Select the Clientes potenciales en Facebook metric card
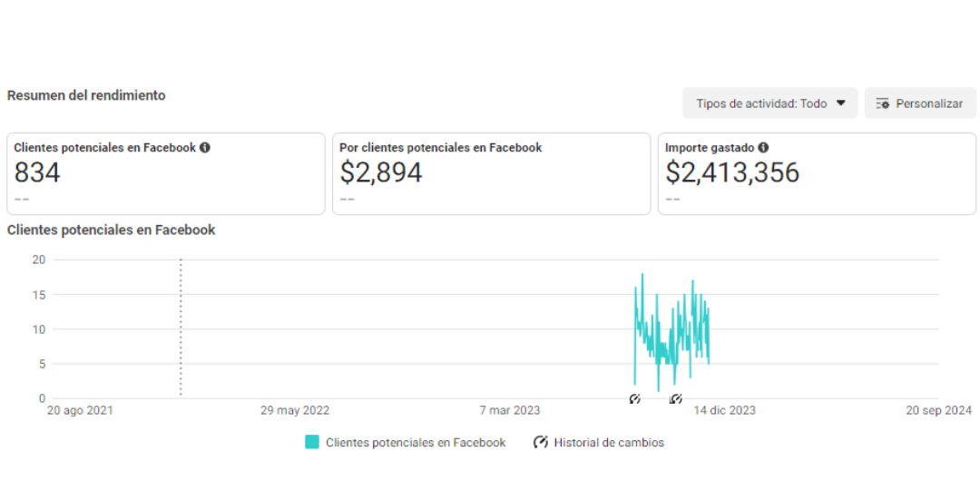This screenshot has height=490, width=980. pyautogui.click(x=166, y=173)
